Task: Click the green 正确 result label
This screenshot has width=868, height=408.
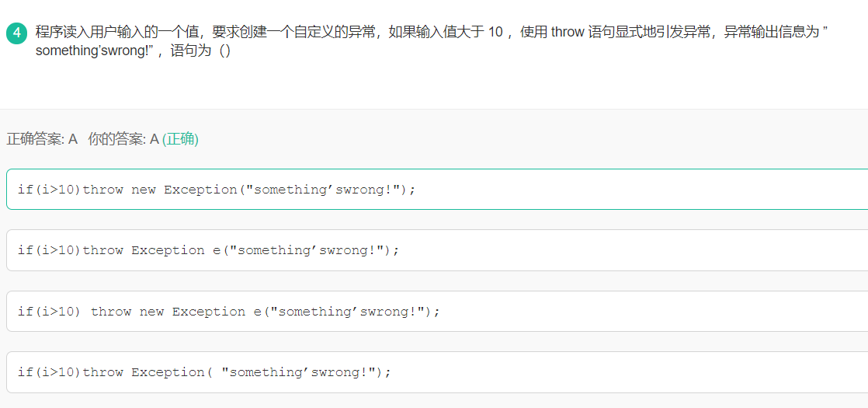Action: click(x=180, y=139)
